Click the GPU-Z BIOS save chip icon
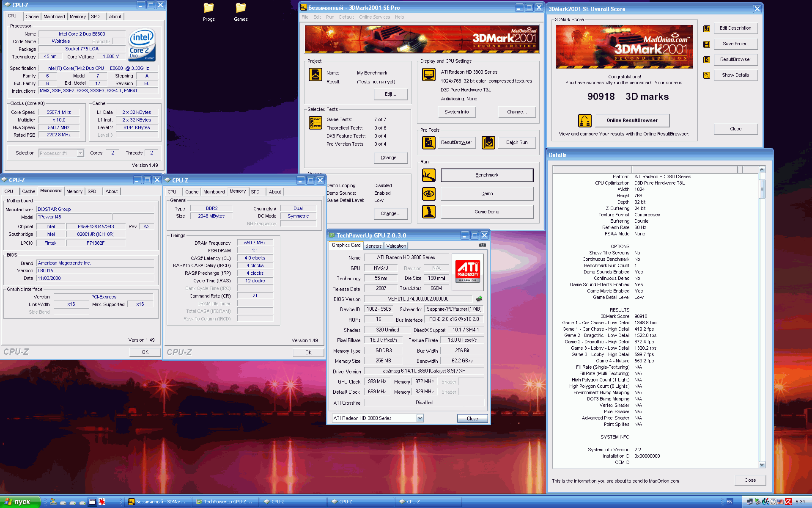The width and height of the screenshot is (812, 508). click(x=479, y=299)
